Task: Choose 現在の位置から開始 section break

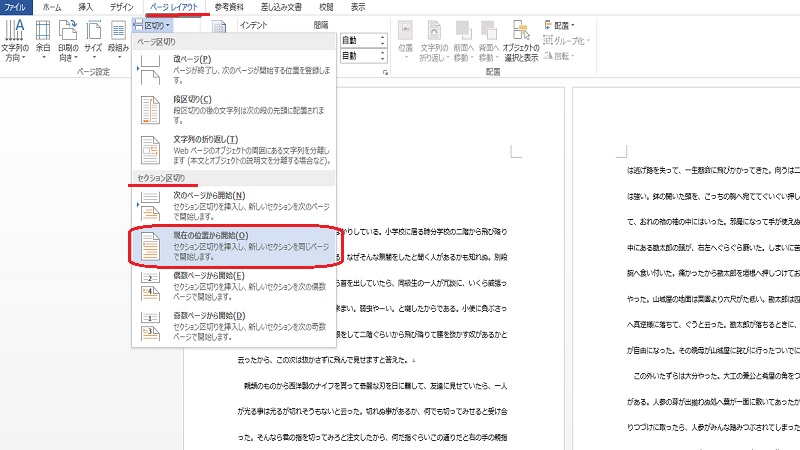Action: tap(234, 245)
